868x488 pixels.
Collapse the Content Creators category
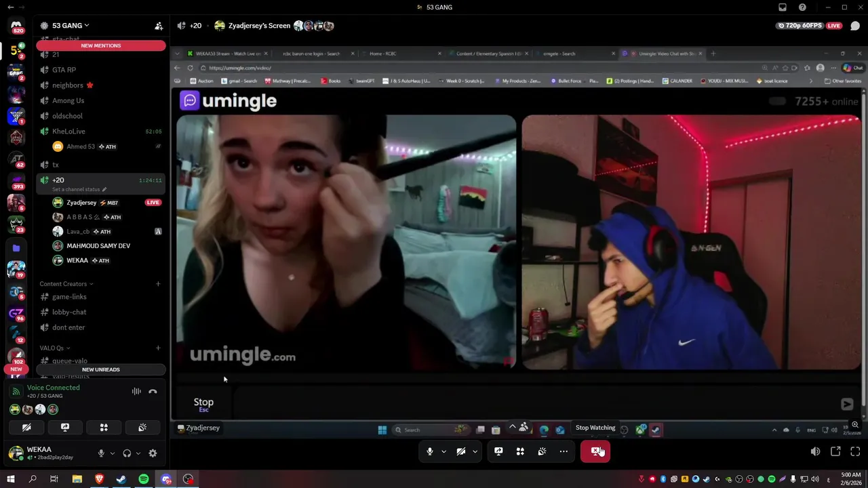point(66,284)
